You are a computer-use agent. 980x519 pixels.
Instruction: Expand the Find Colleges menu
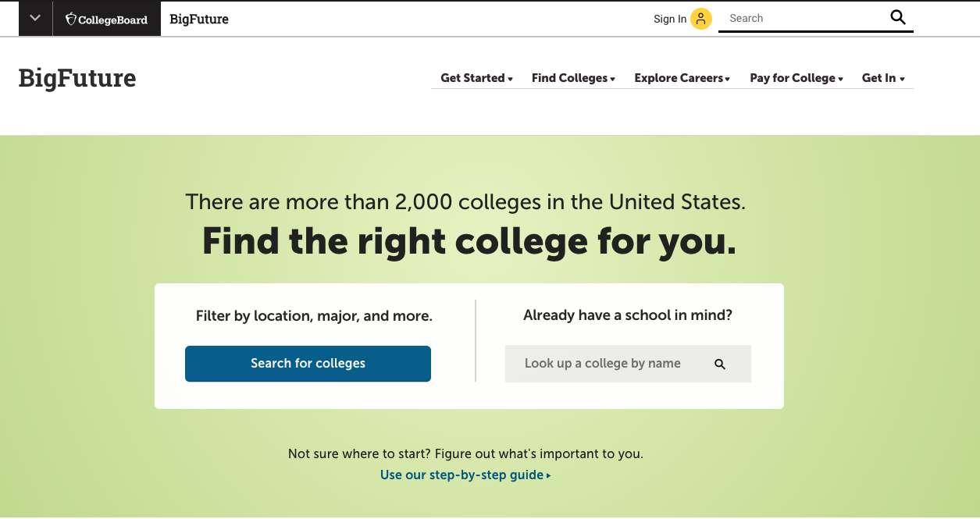click(573, 78)
